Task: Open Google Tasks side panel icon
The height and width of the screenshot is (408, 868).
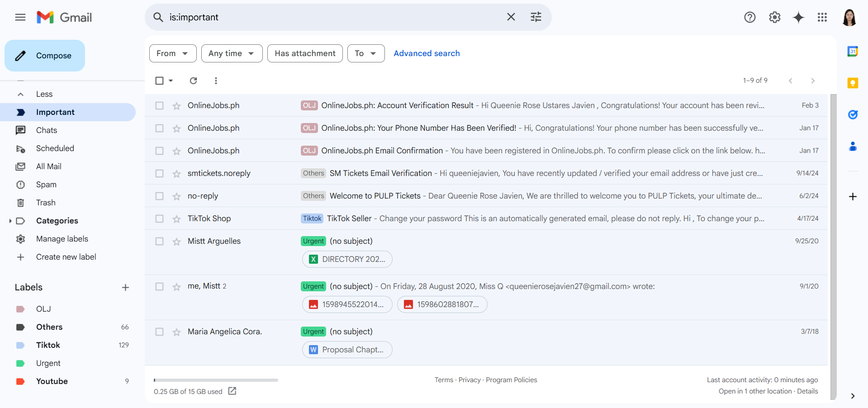Action: tap(853, 114)
